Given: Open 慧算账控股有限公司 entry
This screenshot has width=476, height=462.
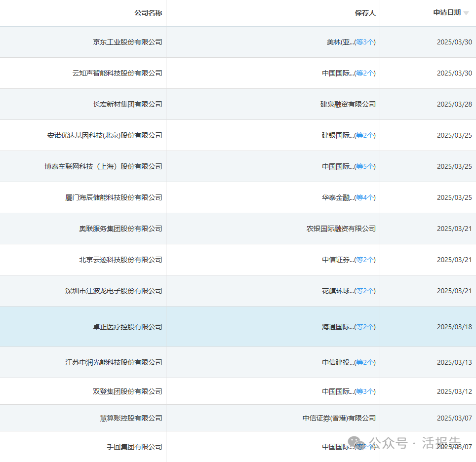Looking at the screenshot, I should click(131, 418).
